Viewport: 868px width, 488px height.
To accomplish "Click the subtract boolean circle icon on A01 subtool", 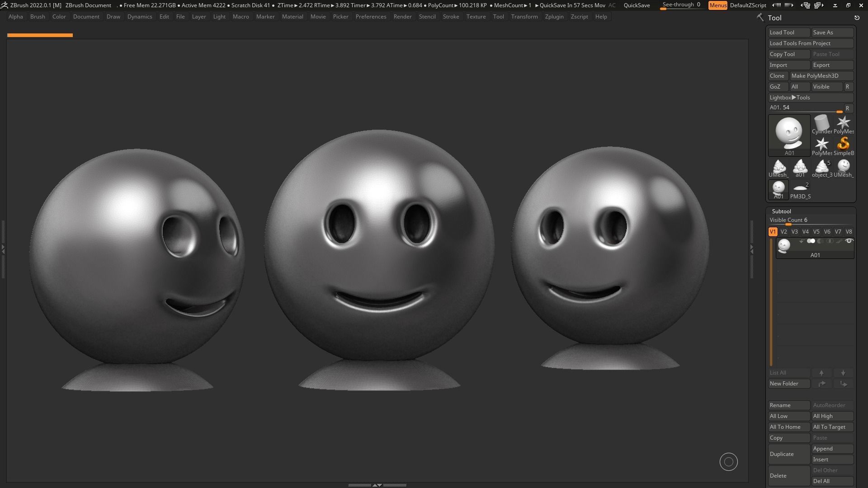I will click(x=820, y=241).
